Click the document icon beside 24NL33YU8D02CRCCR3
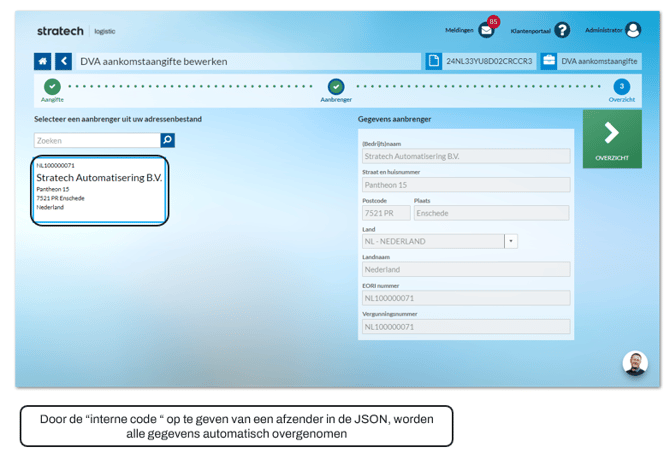Viewport: 670px width, 459px height. click(434, 61)
